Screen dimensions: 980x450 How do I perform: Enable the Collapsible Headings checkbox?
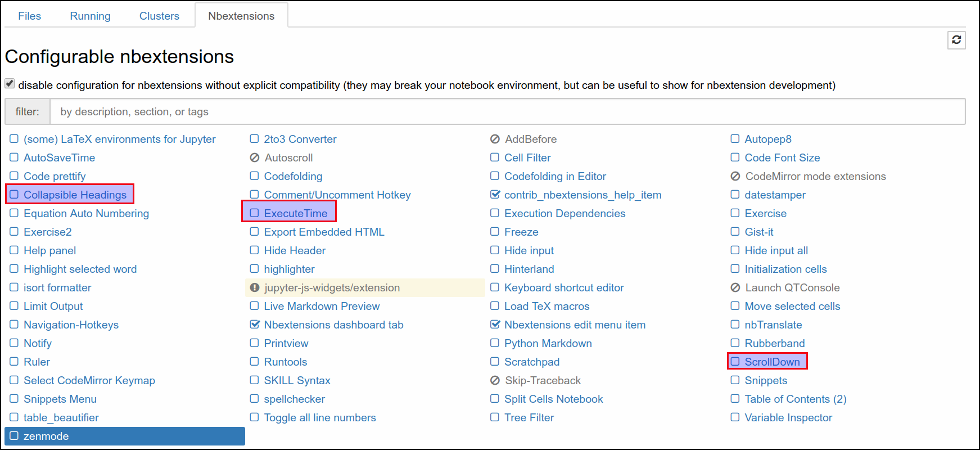[x=14, y=195]
